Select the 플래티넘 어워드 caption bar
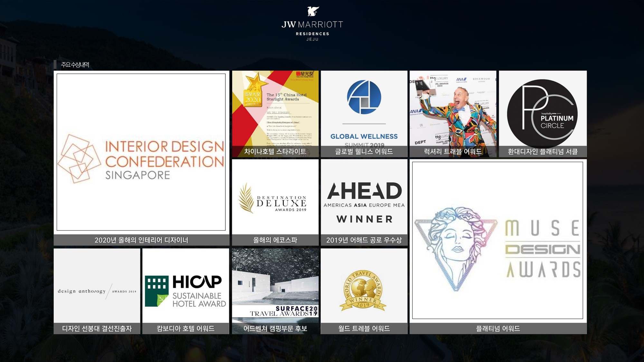 tap(498, 329)
